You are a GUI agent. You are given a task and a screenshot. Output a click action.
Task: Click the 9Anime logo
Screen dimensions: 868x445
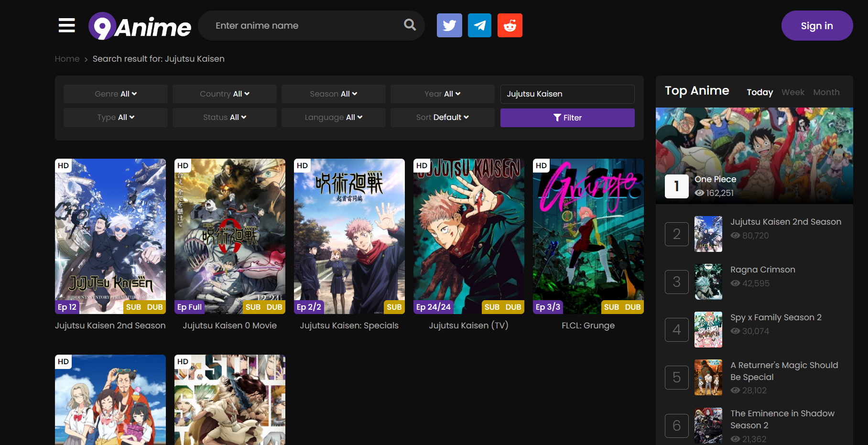coord(140,26)
